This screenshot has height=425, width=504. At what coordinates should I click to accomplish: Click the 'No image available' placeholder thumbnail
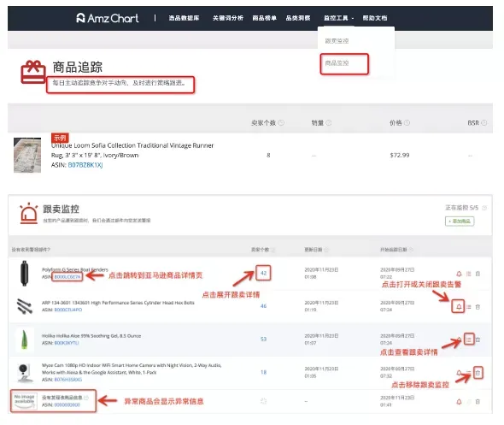(x=25, y=401)
